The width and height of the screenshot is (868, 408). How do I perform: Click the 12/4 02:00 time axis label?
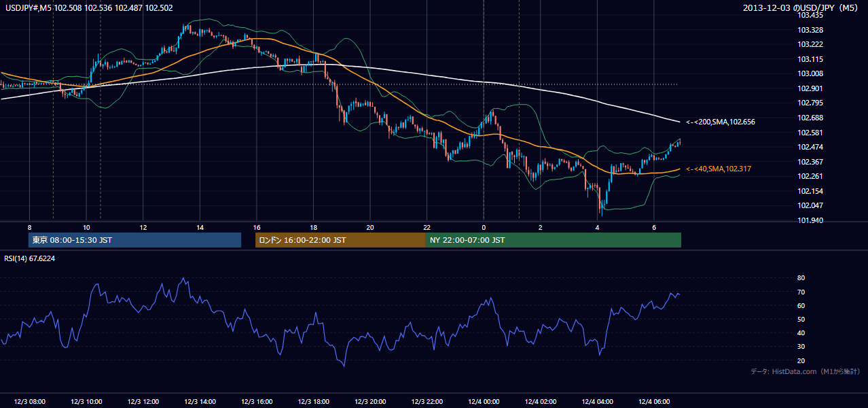click(541, 402)
